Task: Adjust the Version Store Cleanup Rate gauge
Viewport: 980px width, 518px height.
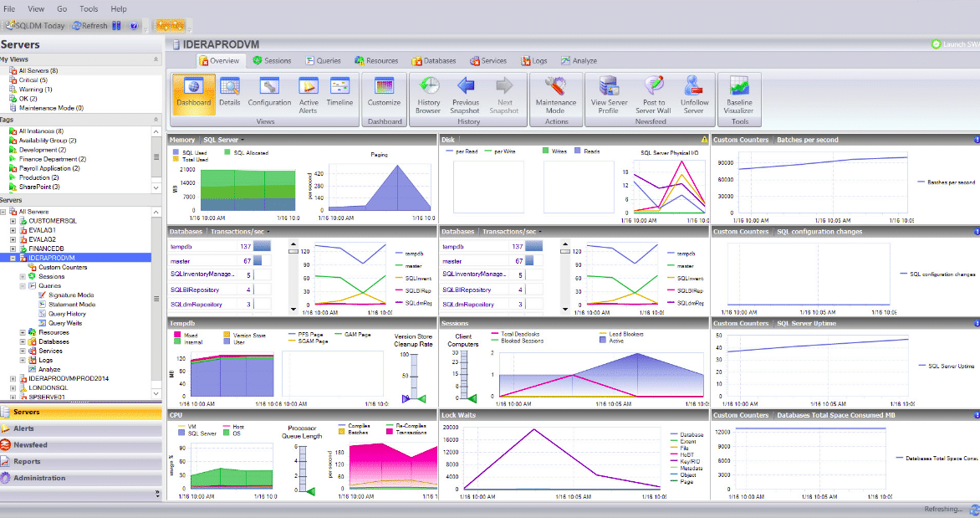Action: point(413,377)
